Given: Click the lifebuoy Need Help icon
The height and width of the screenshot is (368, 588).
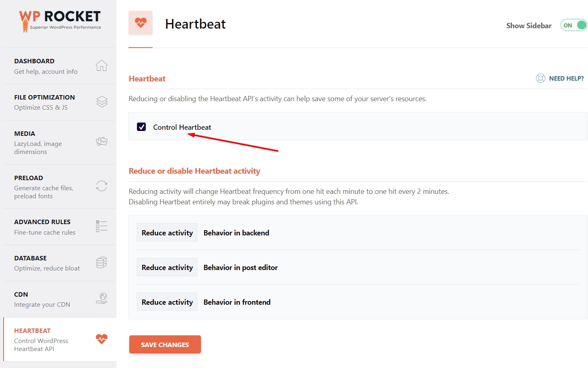Looking at the screenshot, I should point(540,78).
